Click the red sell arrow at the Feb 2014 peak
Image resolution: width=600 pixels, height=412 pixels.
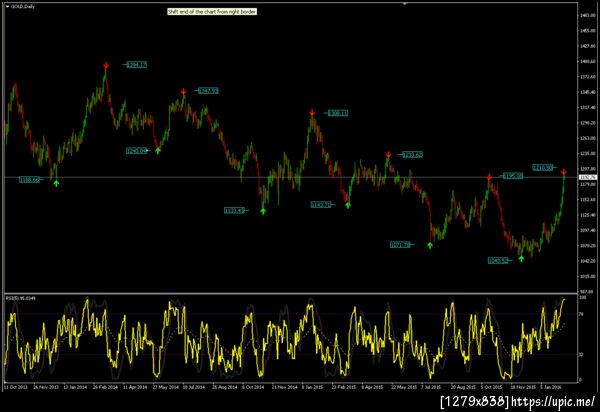[106, 65]
